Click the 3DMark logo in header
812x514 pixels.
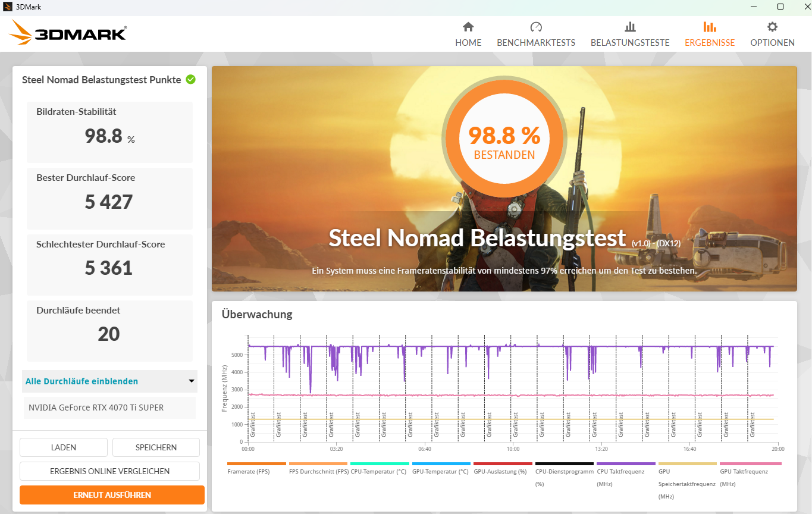pos(68,33)
